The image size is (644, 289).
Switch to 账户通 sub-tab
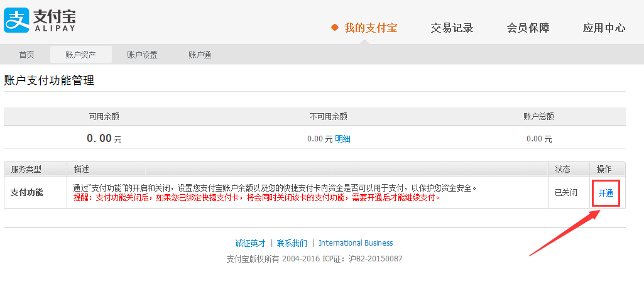pos(200,55)
